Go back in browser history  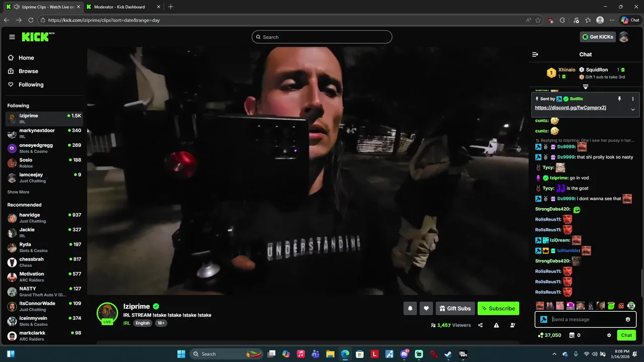7,20
